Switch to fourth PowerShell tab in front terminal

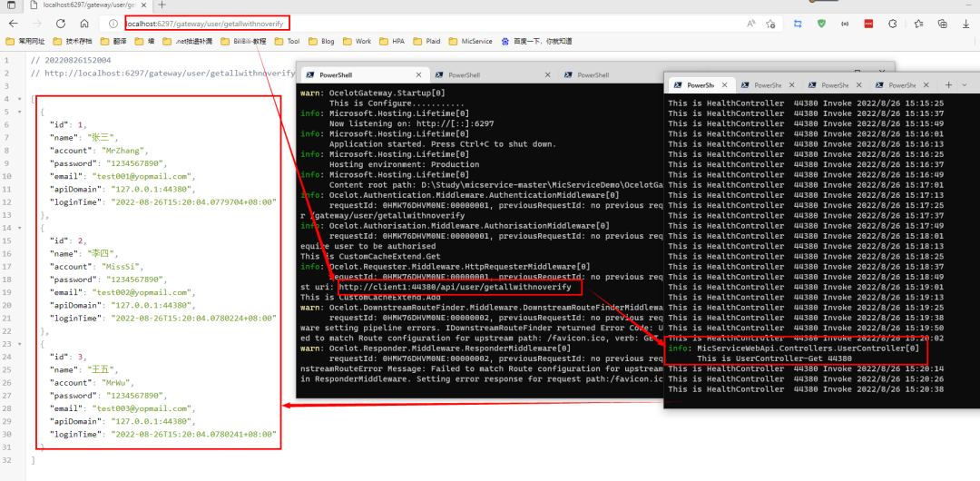click(x=902, y=85)
